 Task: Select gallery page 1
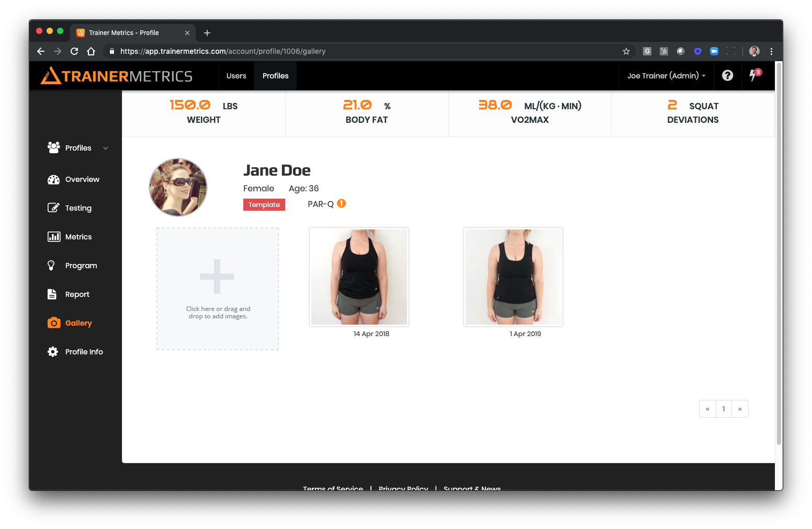point(724,409)
